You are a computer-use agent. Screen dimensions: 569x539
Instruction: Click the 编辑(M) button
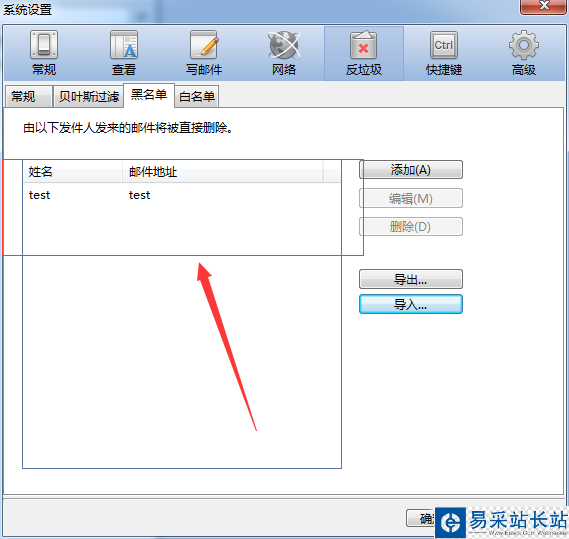point(411,198)
